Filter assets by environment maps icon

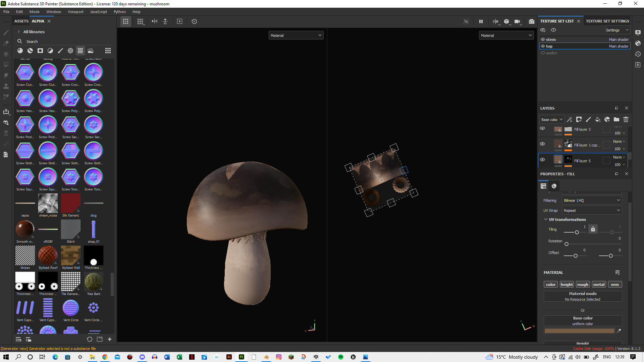(x=91, y=51)
